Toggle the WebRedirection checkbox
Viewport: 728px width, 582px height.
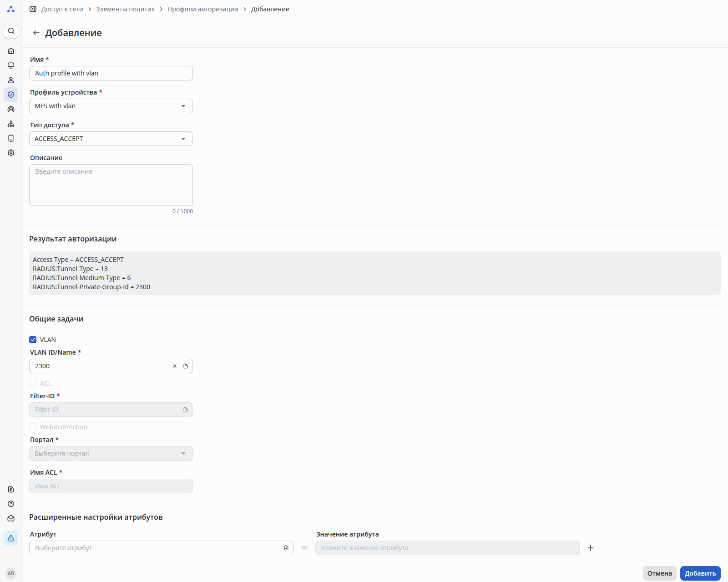33,427
